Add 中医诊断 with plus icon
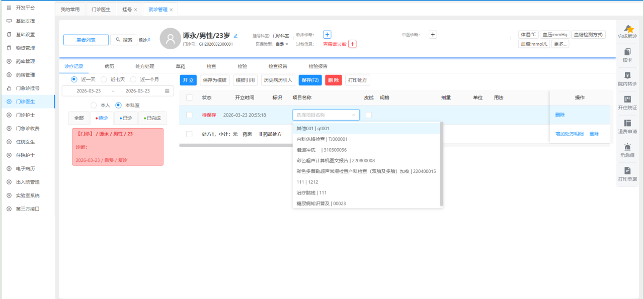This screenshot has width=644, height=299. 433,35
